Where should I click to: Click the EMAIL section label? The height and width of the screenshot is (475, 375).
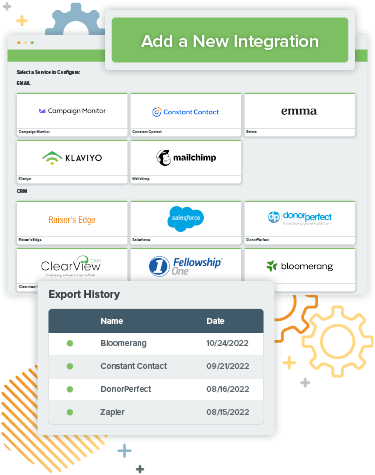(23, 83)
